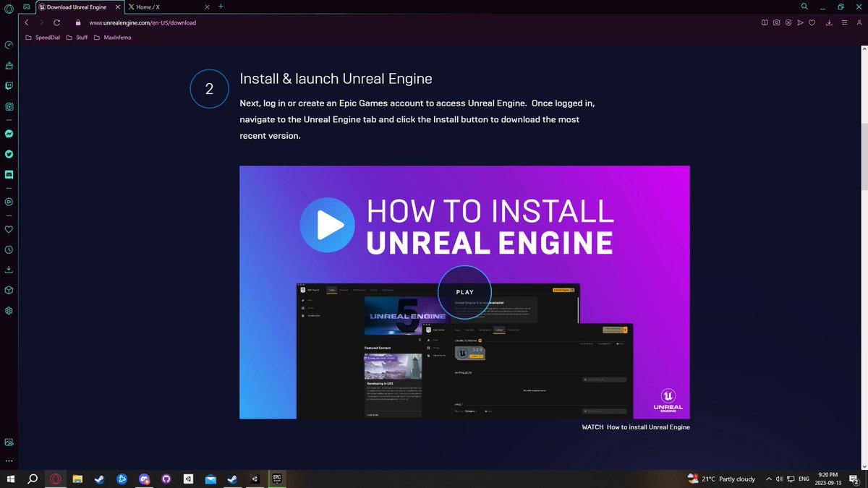This screenshot has width=868, height=488.
Task: Expand the system tray hidden icons chevron
Action: click(768, 479)
